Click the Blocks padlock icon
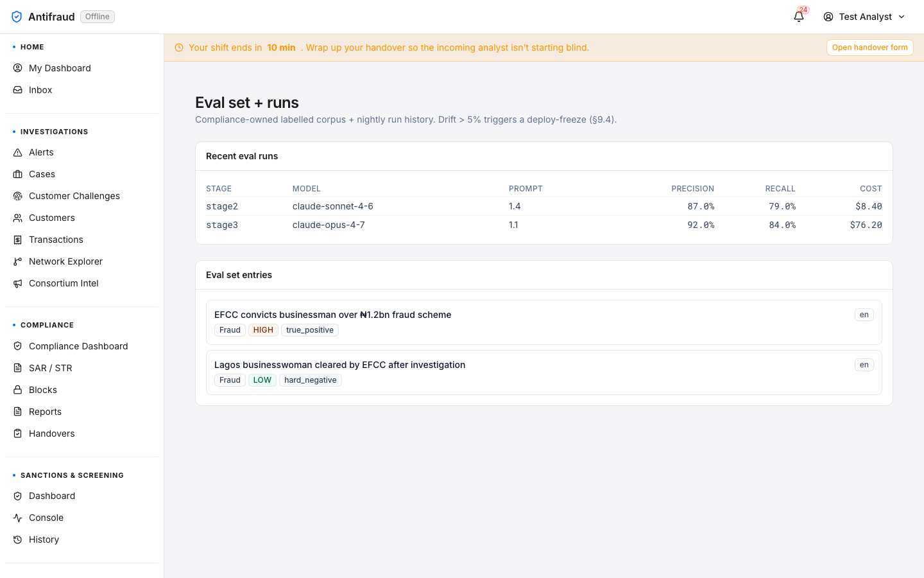The width and height of the screenshot is (924, 578). (18, 390)
